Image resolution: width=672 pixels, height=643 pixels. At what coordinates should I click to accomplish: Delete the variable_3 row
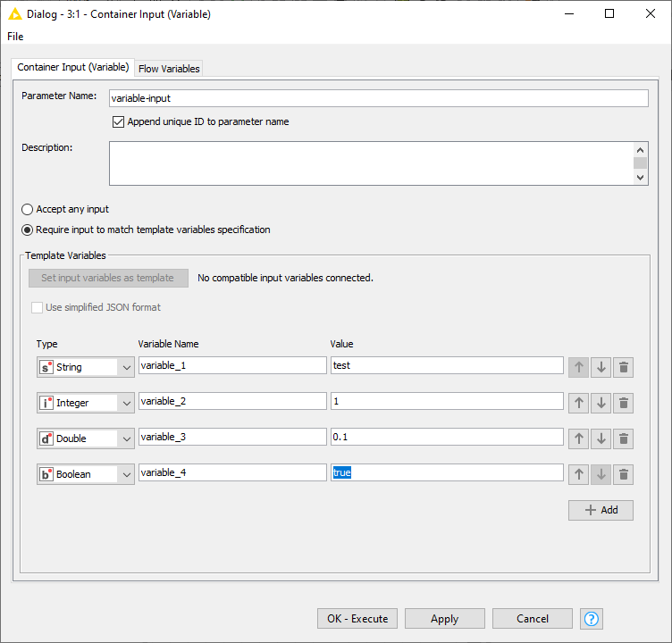pyautogui.click(x=623, y=438)
